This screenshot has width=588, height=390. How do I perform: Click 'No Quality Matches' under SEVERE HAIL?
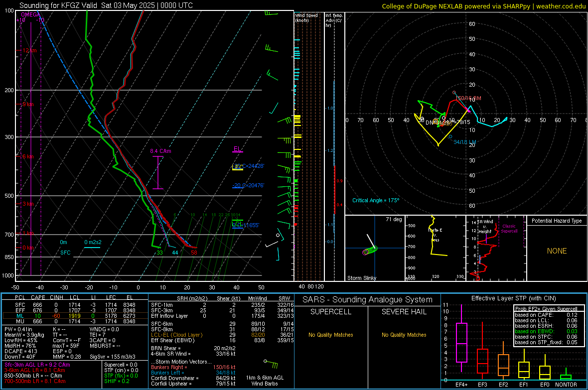[x=404, y=335]
